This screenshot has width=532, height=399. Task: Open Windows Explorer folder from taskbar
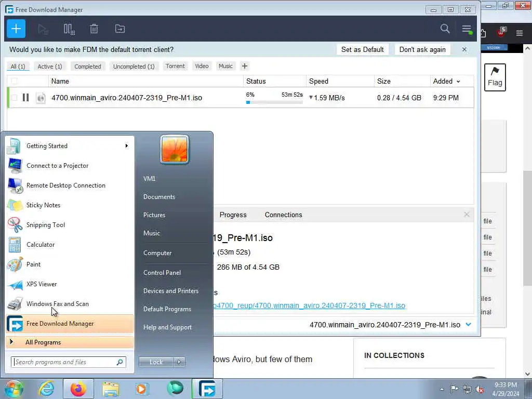(111, 389)
